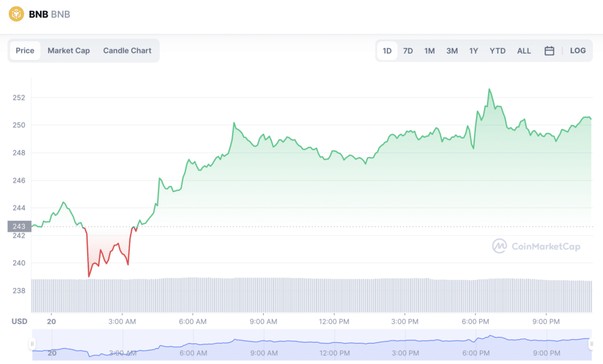Viewport: 603px width, 364px height.
Task: Switch to the Price tab
Action: [25, 51]
